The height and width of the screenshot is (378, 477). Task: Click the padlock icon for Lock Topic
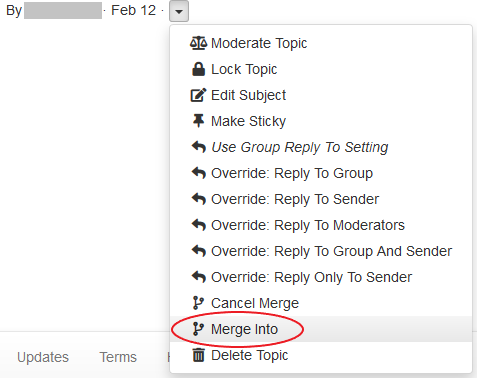tap(198, 69)
